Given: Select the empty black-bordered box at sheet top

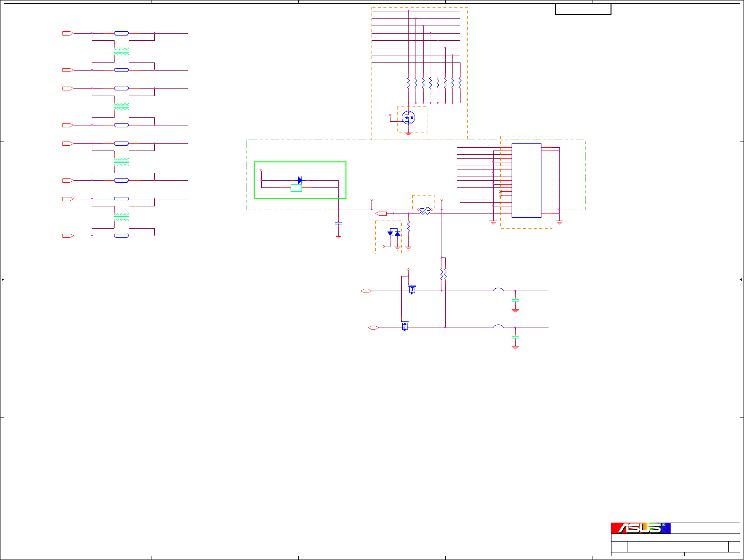Looking at the screenshot, I should (x=583, y=9).
